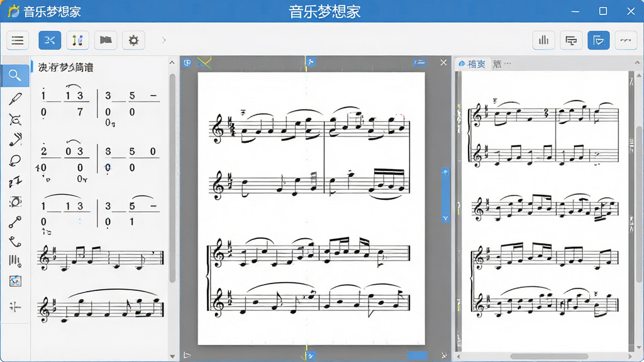
Task: Toggle the highlighted blue view button
Action: pos(599,40)
